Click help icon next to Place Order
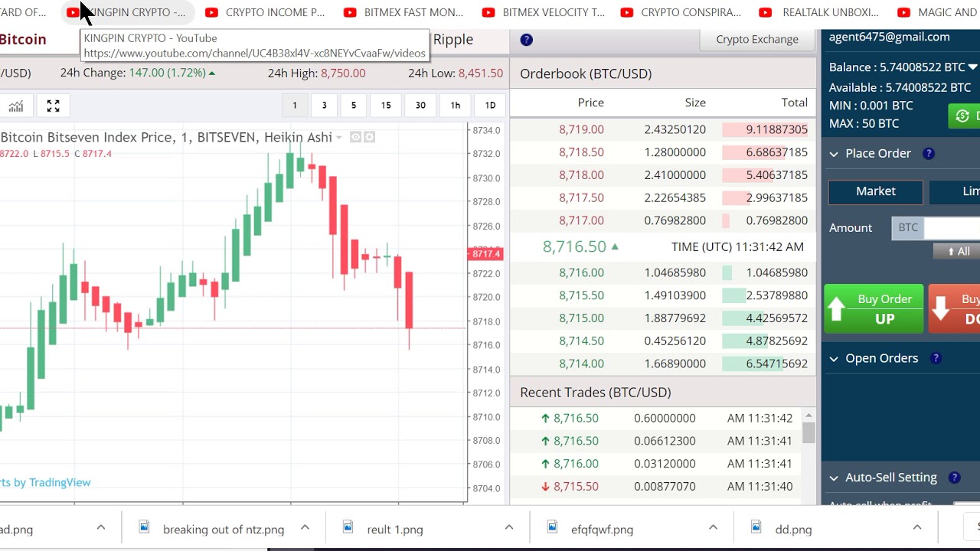The image size is (980, 551). [929, 154]
